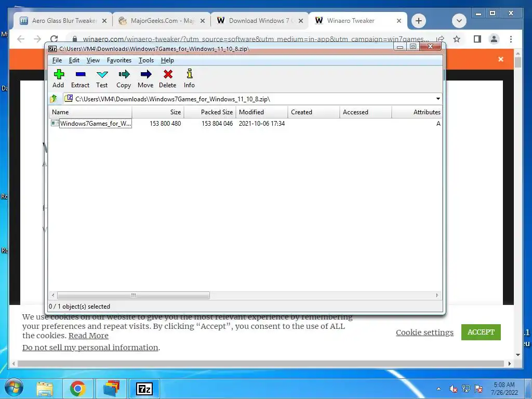532x399 pixels.
Task: Click the Chrome page horizontal scrollbar thumb
Action: 261,364
